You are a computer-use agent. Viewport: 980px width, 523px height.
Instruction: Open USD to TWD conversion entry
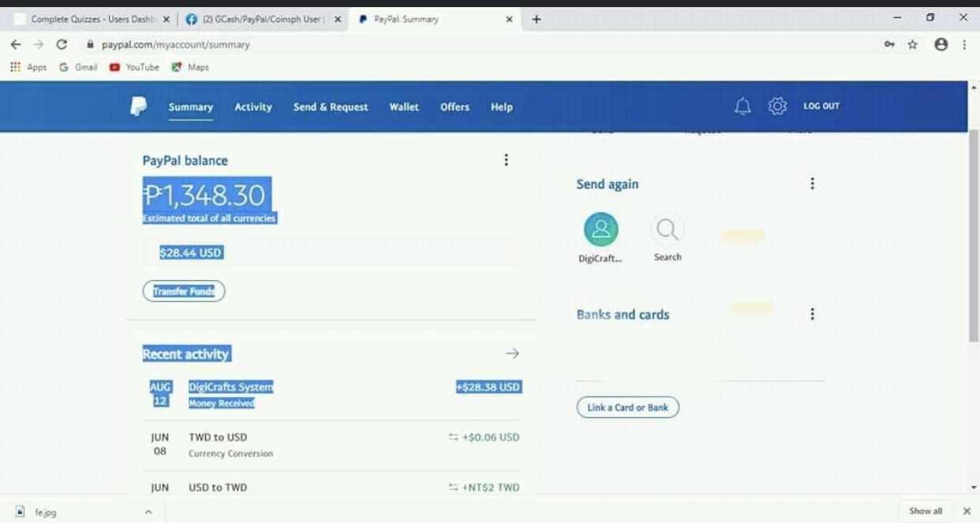pyautogui.click(x=331, y=488)
